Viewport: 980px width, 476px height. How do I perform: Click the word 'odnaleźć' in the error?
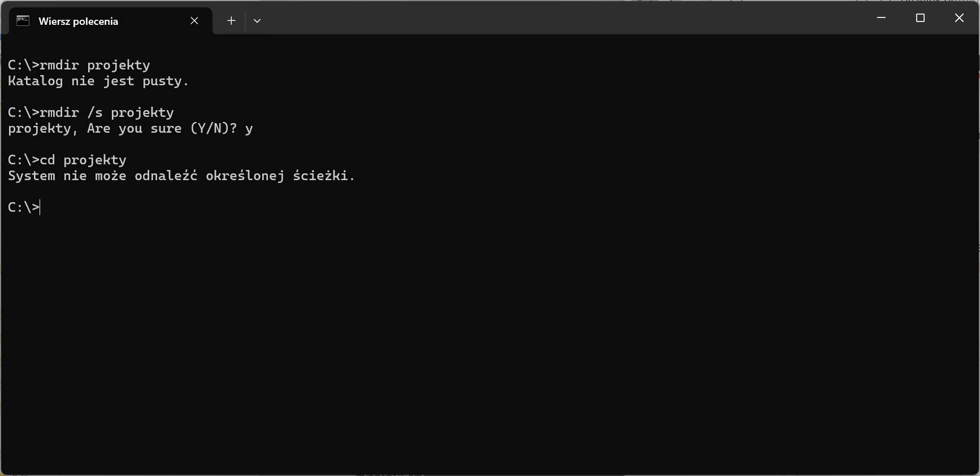tap(166, 176)
